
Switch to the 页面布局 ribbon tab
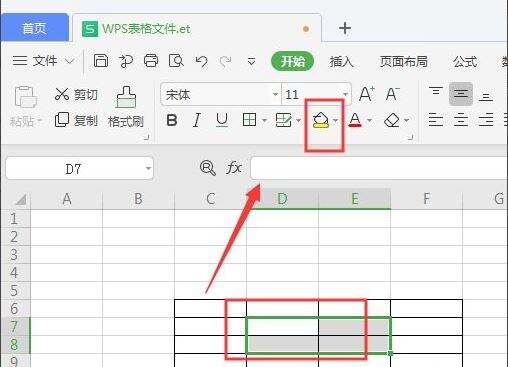[404, 62]
